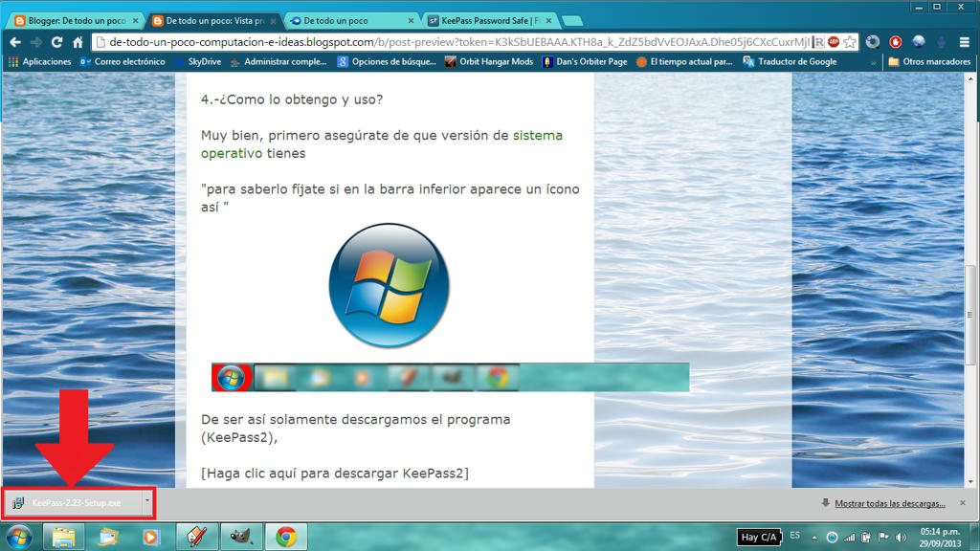980x551 pixels.
Task: Click the large Windows logo image
Action: click(389, 285)
